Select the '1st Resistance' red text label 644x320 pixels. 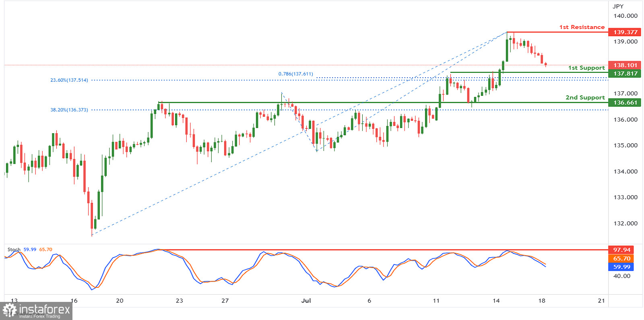pyautogui.click(x=582, y=27)
